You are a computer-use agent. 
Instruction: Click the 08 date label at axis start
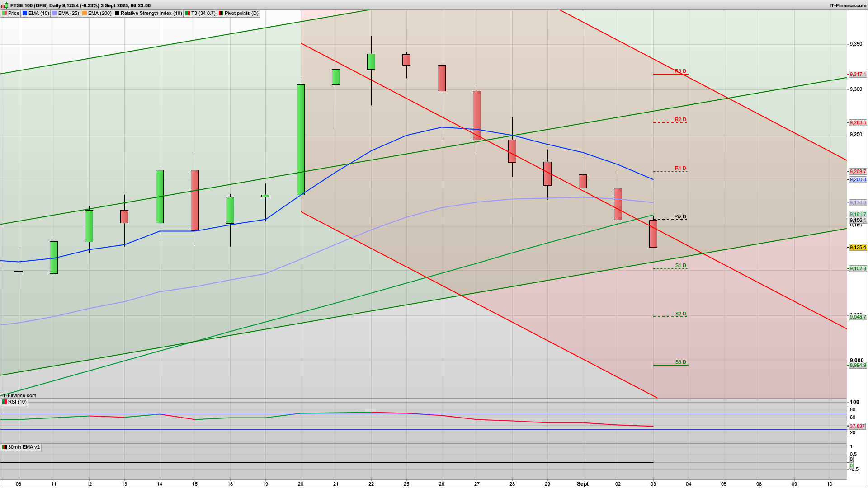tap(19, 484)
